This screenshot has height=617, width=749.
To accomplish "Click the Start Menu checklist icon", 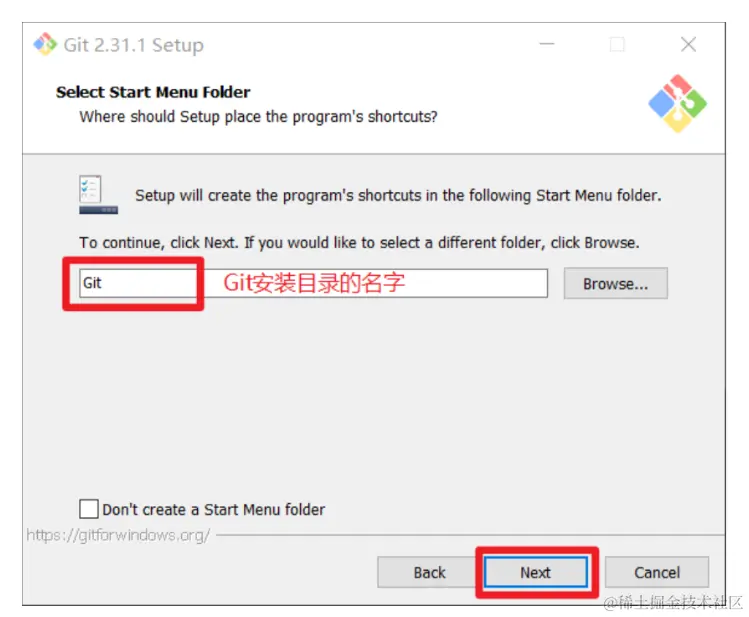I will coord(98,194).
